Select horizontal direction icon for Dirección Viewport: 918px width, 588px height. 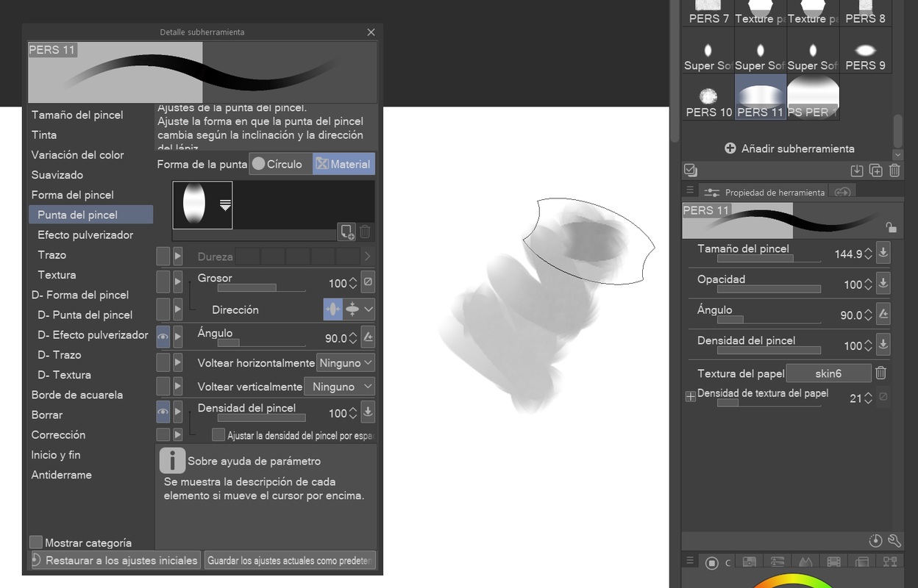[x=333, y=309]
